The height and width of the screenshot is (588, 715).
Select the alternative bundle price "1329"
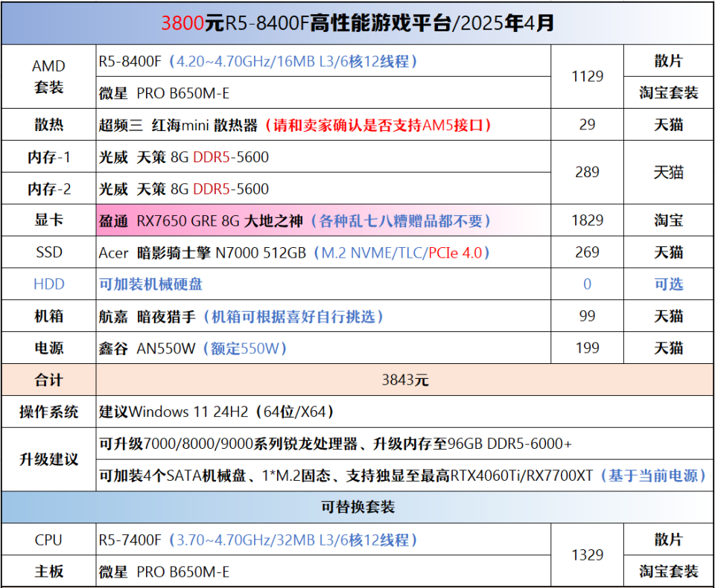coord(588,555)
